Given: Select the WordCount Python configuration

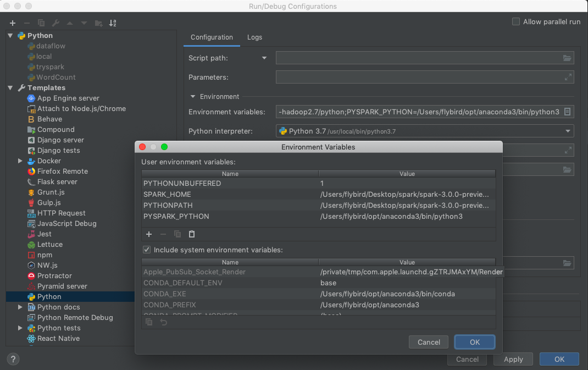Looking at the screenshot, I should pos(51,78).
